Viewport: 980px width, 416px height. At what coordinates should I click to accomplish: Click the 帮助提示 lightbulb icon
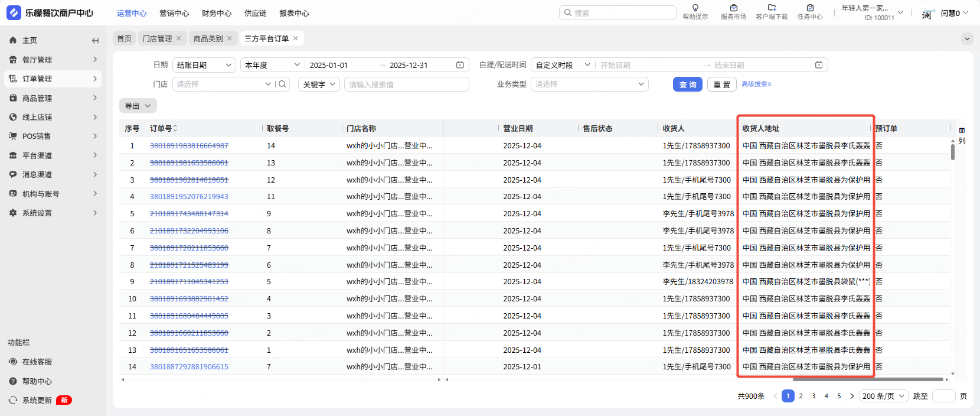point(695,8)
